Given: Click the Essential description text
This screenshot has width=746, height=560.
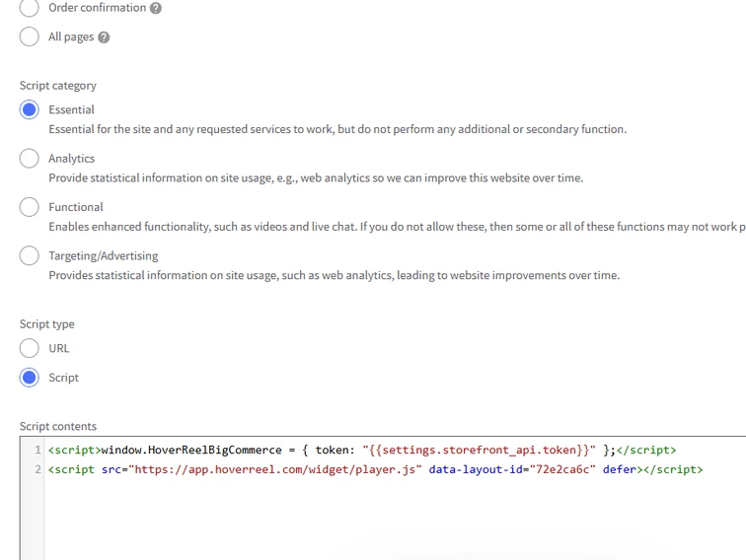Looking at the screenshot, I should tap(337, 129).
